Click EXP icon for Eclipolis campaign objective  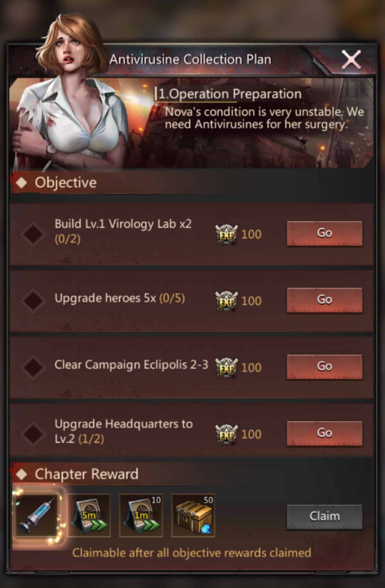click(227, 368)
